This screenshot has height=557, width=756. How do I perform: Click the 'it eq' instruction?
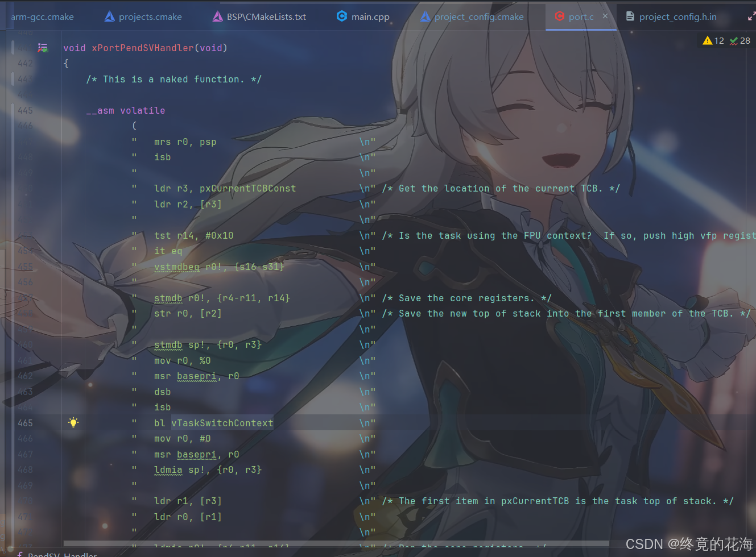tap(168, 251)
